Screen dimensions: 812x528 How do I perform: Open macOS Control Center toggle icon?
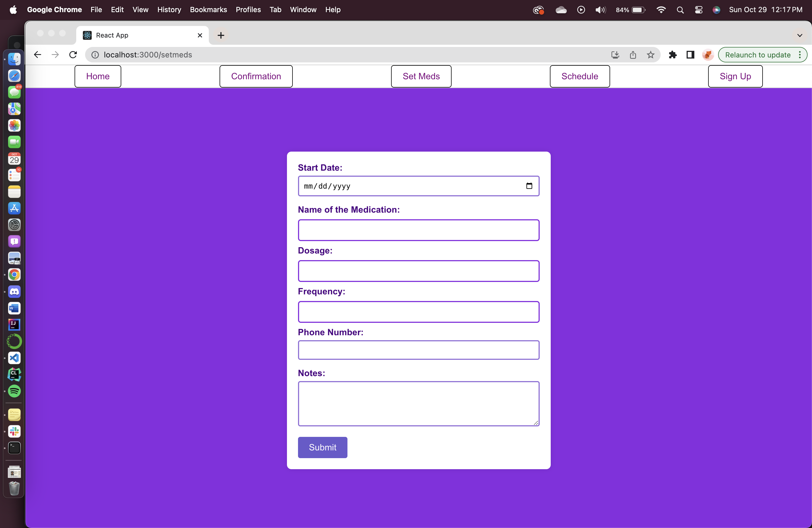pos(698,10)
